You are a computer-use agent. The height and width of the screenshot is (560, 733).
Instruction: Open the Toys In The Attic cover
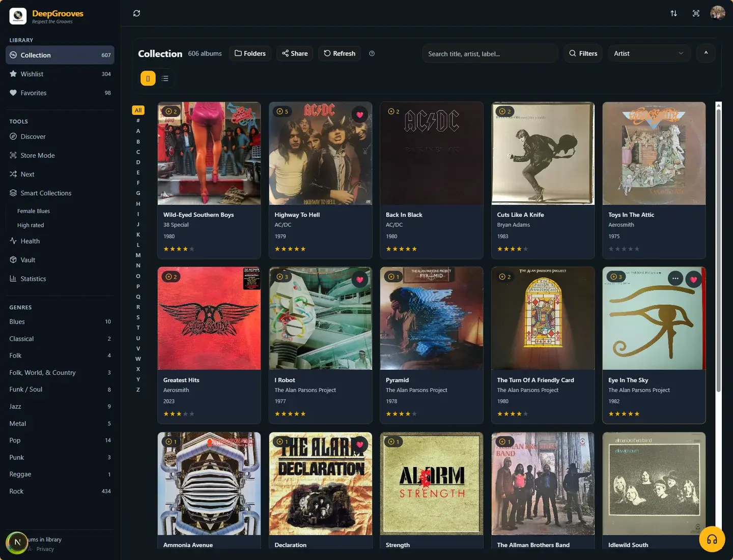coord(654,154)
